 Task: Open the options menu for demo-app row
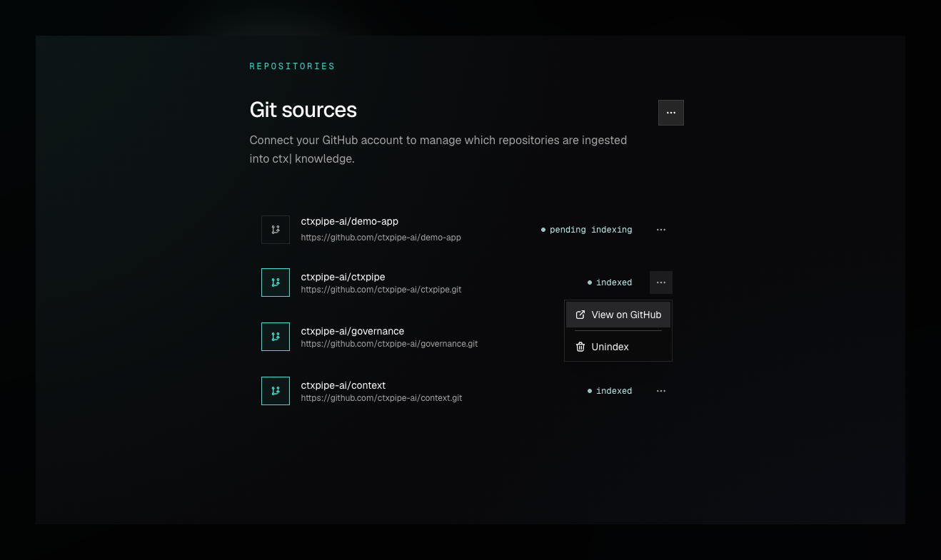pos(661,230)
